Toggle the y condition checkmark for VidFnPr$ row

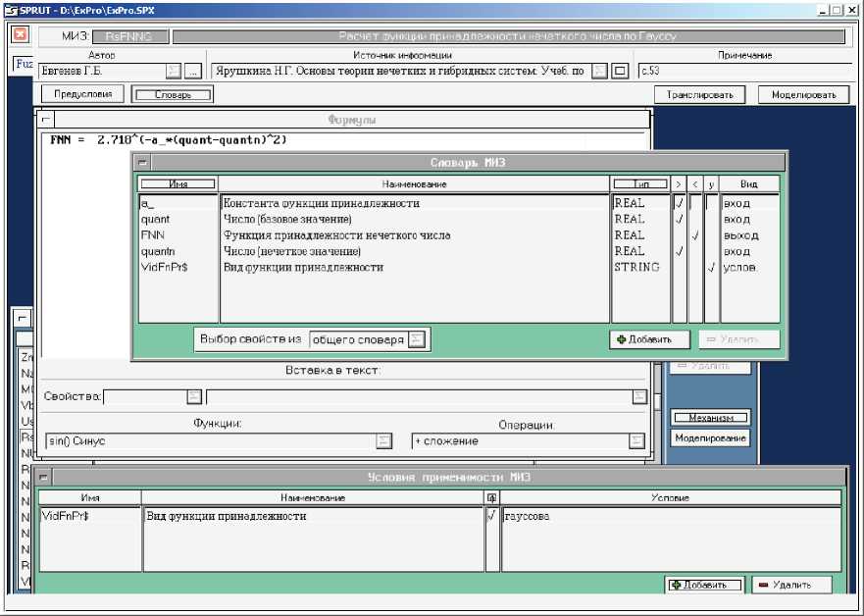(x=711, y=267)
